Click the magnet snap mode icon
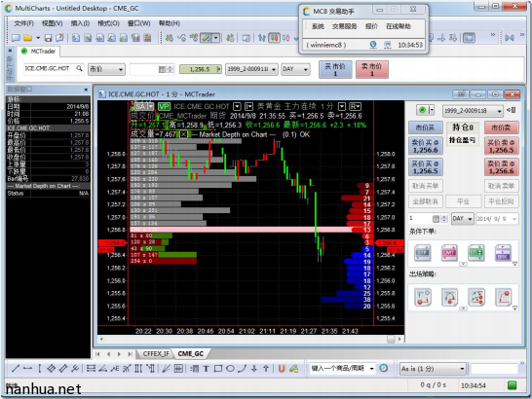Viewport: 532px width, 399px height. click(x=282, y=369)
